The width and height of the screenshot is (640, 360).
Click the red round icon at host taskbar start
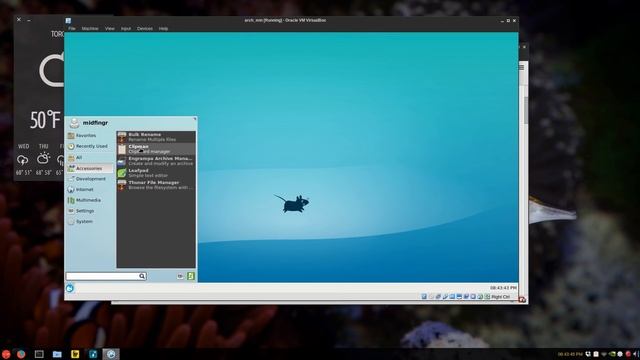(x=6, y=354)
